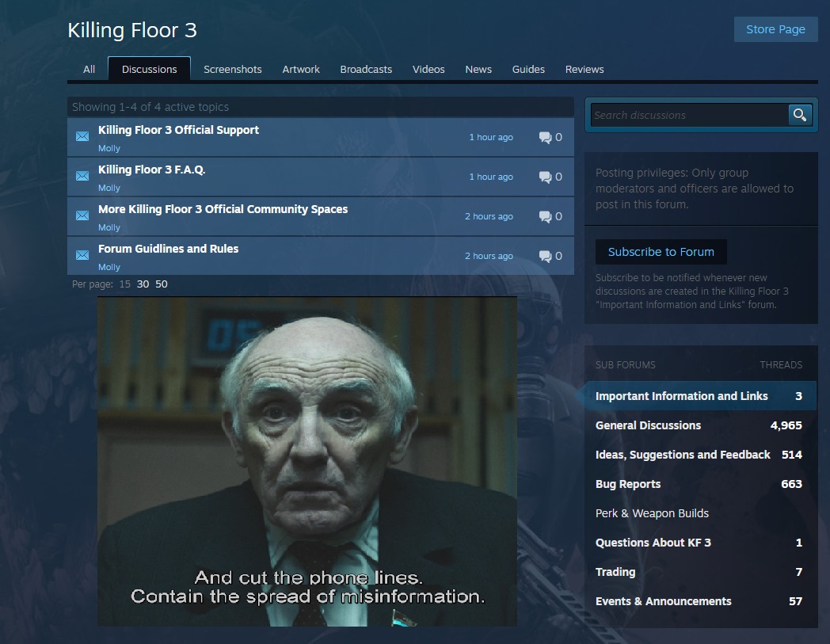
Task: Click the search magnifier icon button
Action: click(x=800, y=114)
